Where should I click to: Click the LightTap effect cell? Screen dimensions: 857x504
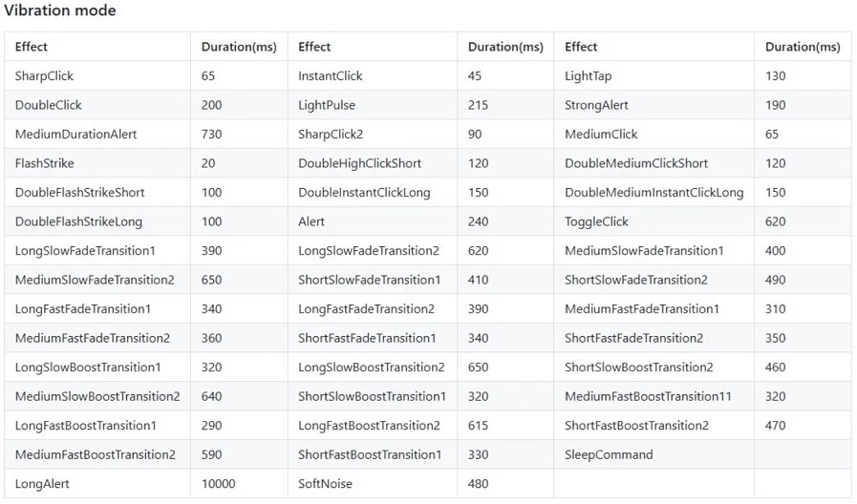tap(589, 76)
